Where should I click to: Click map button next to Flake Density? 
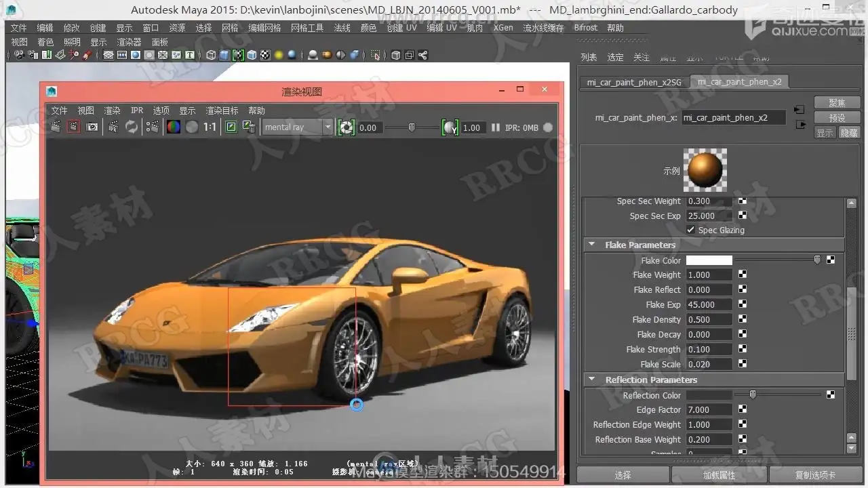pos(743,319)
